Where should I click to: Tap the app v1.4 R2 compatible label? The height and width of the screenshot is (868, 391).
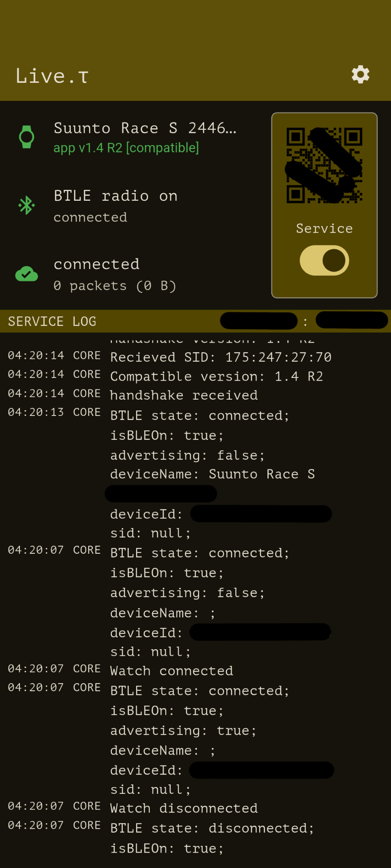[x=126, y=148]
